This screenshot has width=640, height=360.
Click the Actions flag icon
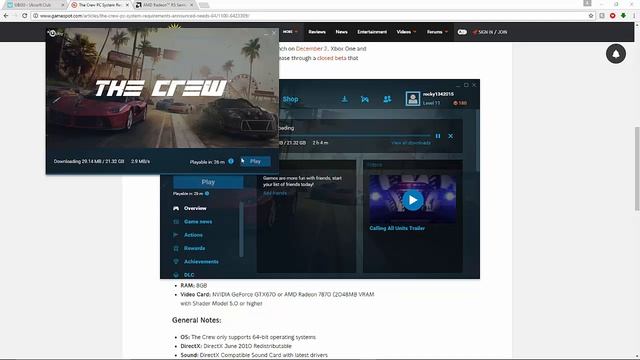pos(176,235)
